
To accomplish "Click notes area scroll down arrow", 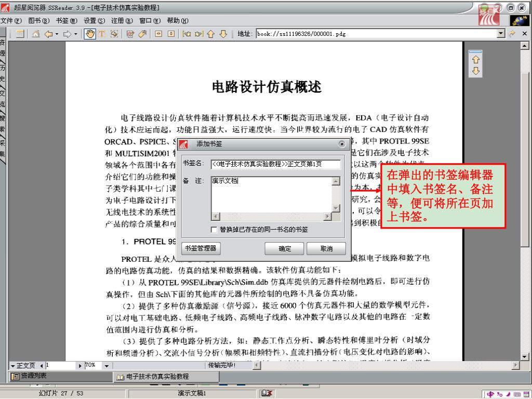I will click(336, 208).
